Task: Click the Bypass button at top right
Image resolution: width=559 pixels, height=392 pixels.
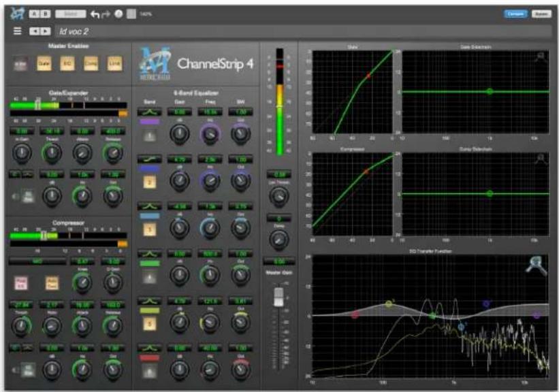Action: tap(541, 14)
